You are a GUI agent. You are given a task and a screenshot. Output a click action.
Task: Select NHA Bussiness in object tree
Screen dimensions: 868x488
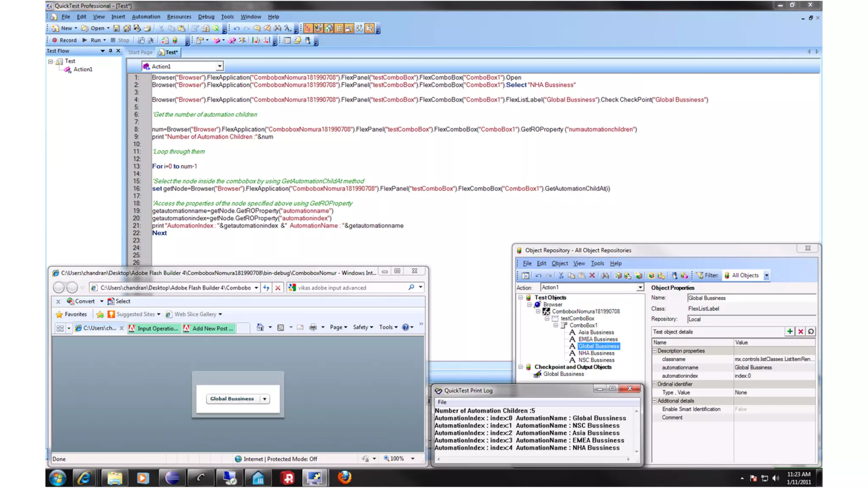[x=596, y=353]
